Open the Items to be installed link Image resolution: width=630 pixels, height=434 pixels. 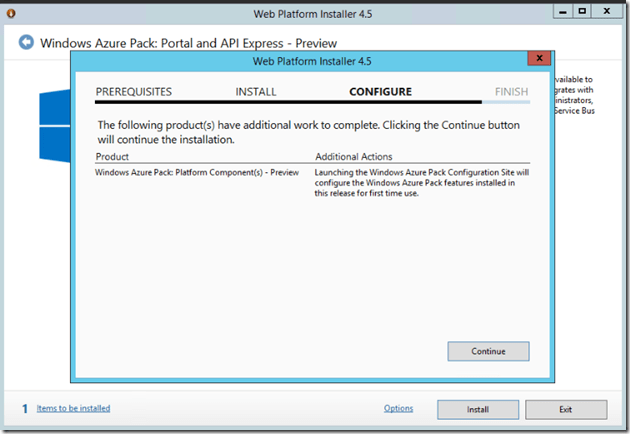click(x=73, y=408)
